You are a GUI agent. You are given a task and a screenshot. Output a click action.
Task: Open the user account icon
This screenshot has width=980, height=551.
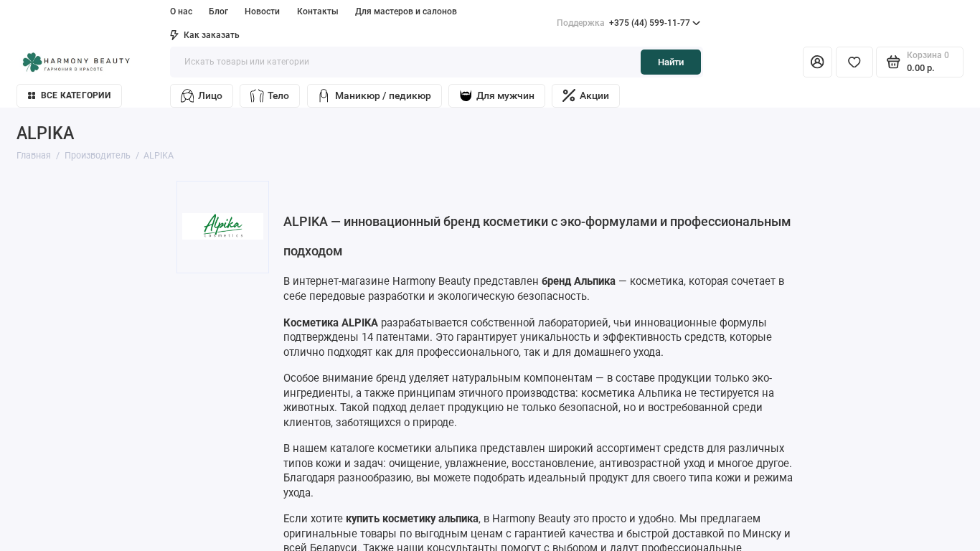817,62
